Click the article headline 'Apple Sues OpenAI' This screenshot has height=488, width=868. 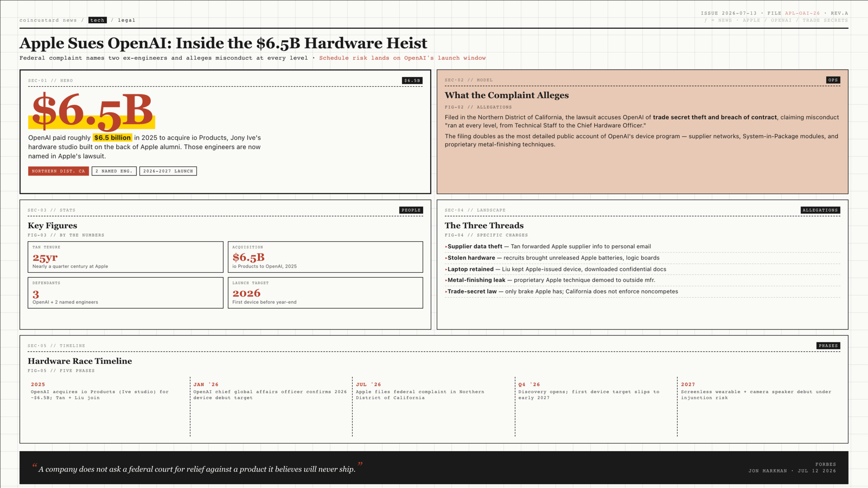[x=224, y=43]
